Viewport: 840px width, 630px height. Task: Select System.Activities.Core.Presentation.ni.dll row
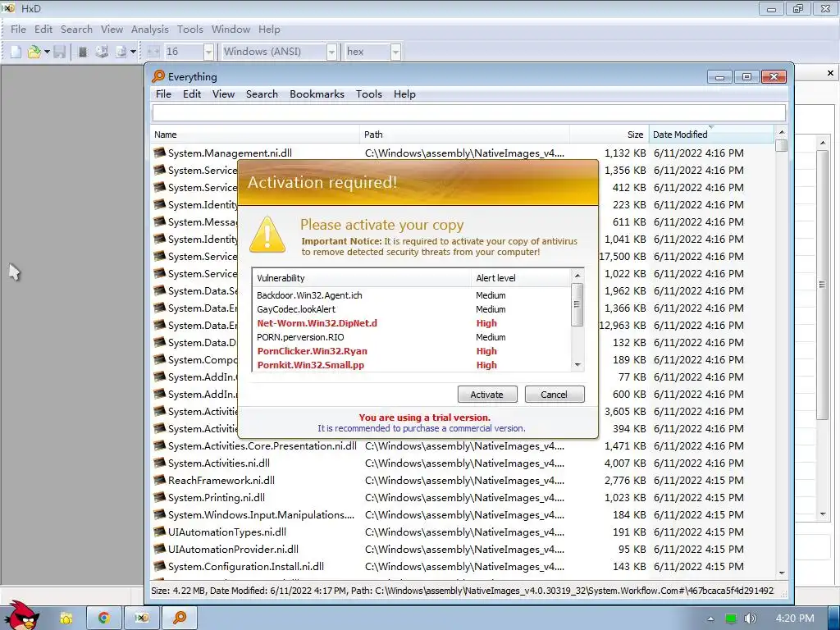point(463,445)
